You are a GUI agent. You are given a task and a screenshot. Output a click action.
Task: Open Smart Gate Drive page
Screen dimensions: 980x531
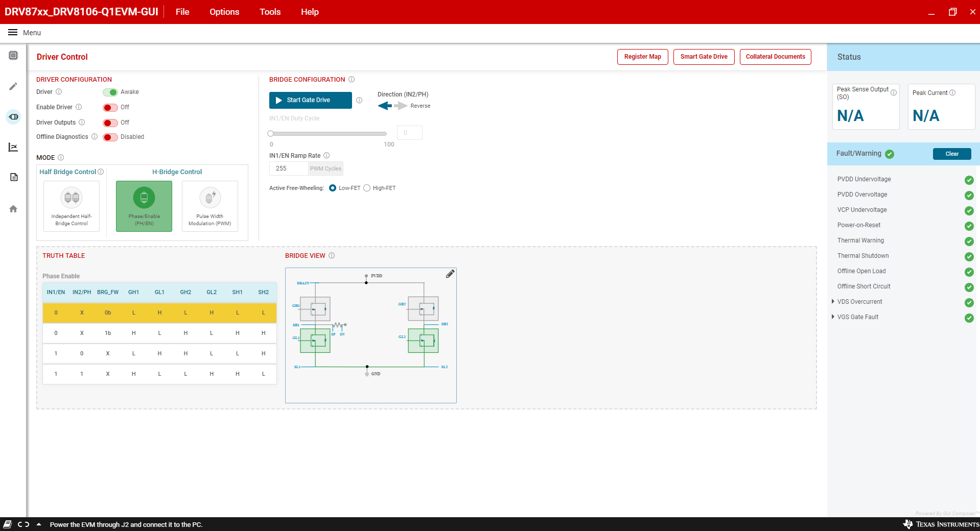(x=704, y=57)
